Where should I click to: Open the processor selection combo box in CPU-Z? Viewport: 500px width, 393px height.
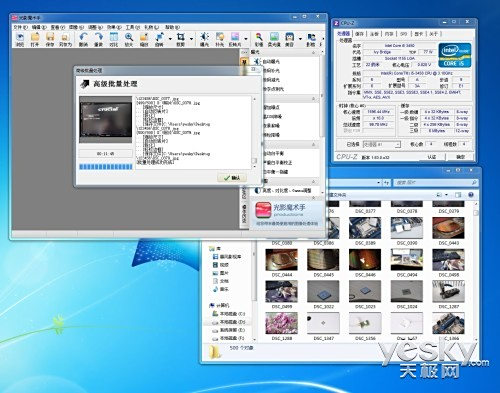pos(381,144)
